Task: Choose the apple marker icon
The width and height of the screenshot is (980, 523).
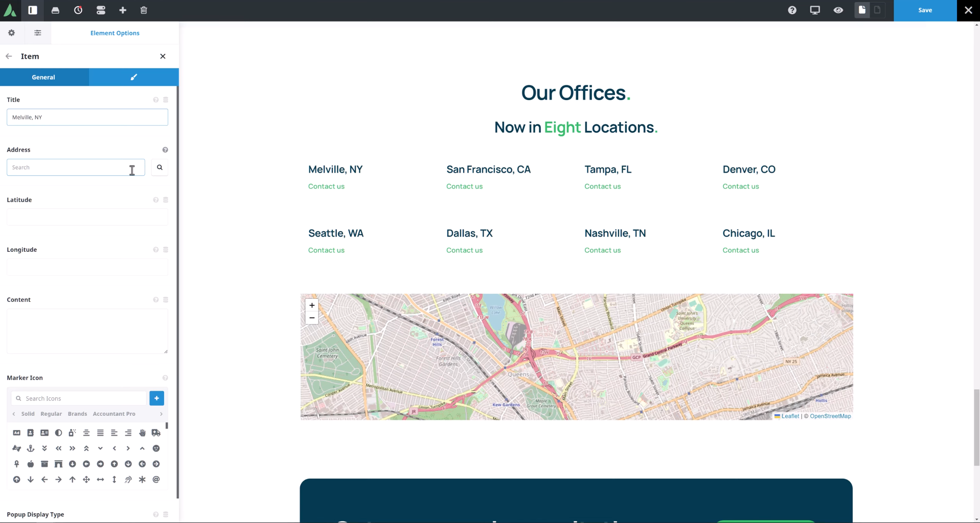Action: pos(31,464)
